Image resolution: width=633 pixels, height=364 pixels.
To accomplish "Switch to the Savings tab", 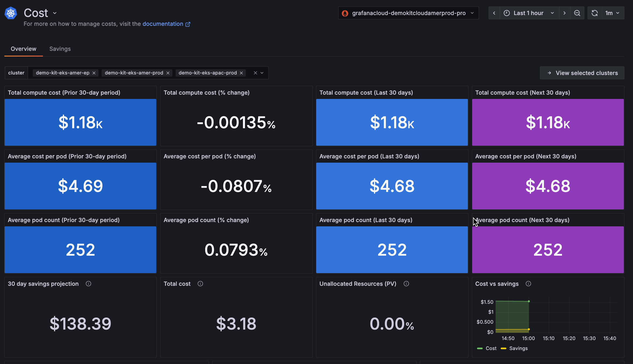I will 60,49.
